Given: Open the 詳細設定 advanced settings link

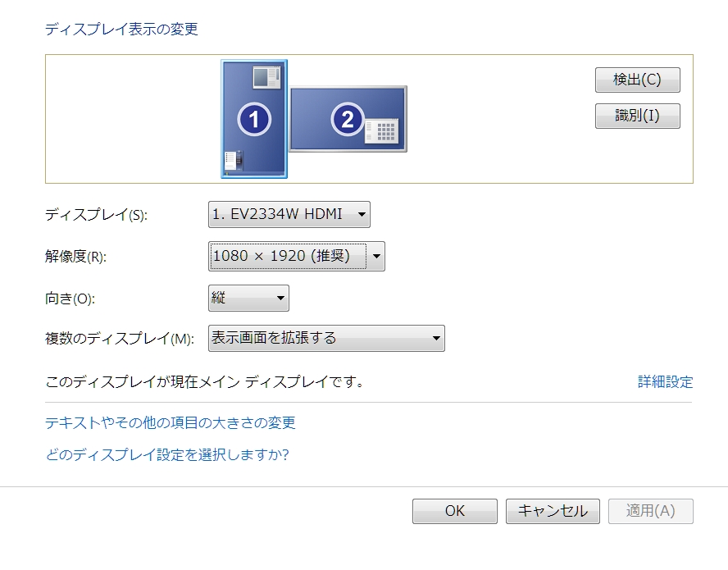Looking at the screenshot, I should click(666, 382).
